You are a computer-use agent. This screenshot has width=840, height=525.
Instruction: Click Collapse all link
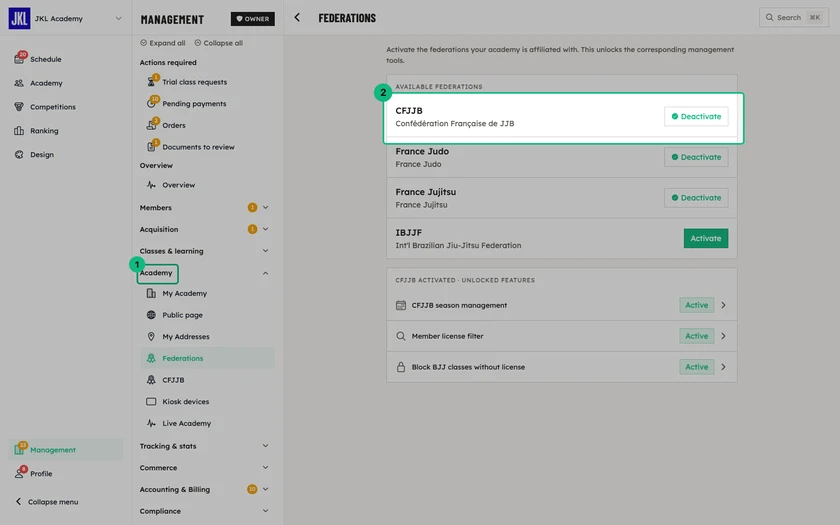point(218,43)
